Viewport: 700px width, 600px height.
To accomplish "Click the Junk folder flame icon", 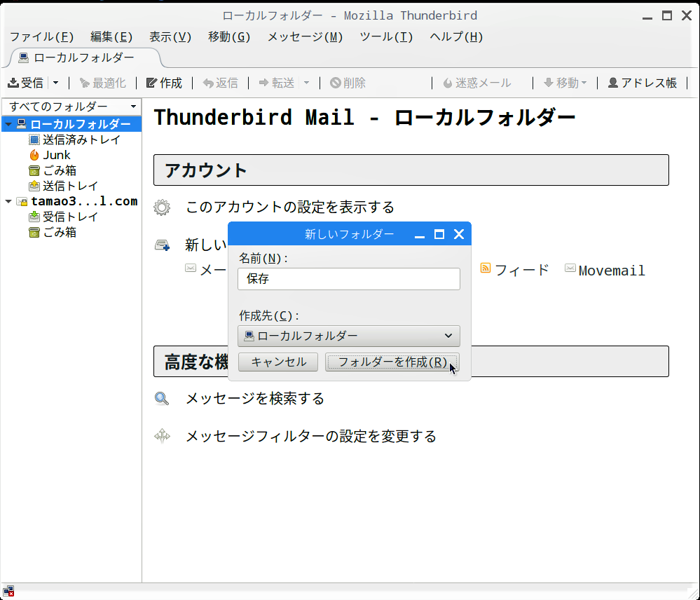I will [34, 155].
